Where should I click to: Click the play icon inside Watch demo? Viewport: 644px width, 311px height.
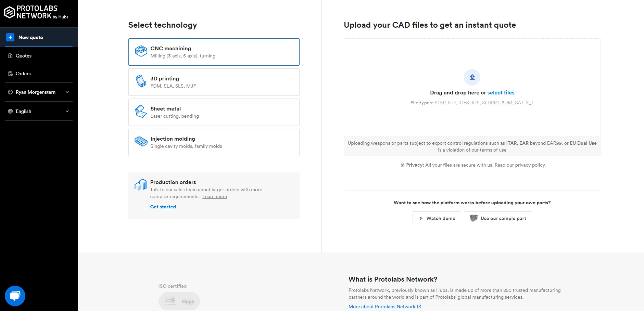coord(421,218)
